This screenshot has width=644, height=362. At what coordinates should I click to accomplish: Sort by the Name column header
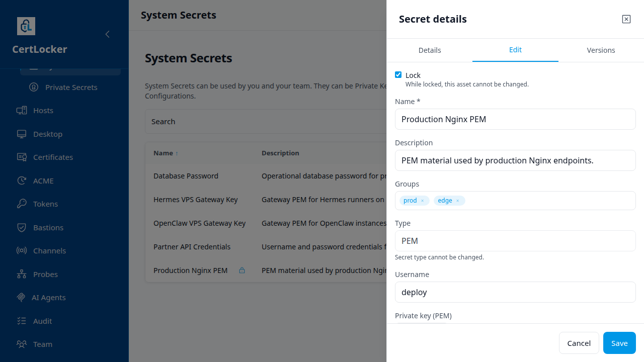[x=166, y=153]
